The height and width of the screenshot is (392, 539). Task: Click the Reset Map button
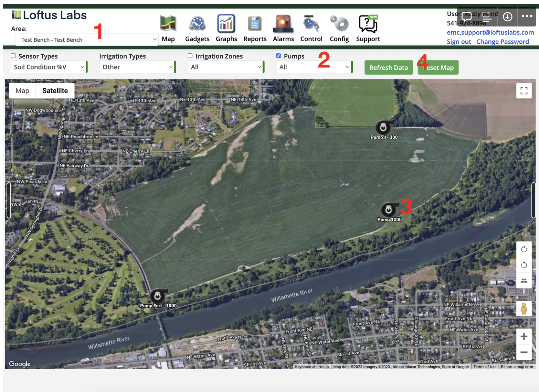(438, 68)
